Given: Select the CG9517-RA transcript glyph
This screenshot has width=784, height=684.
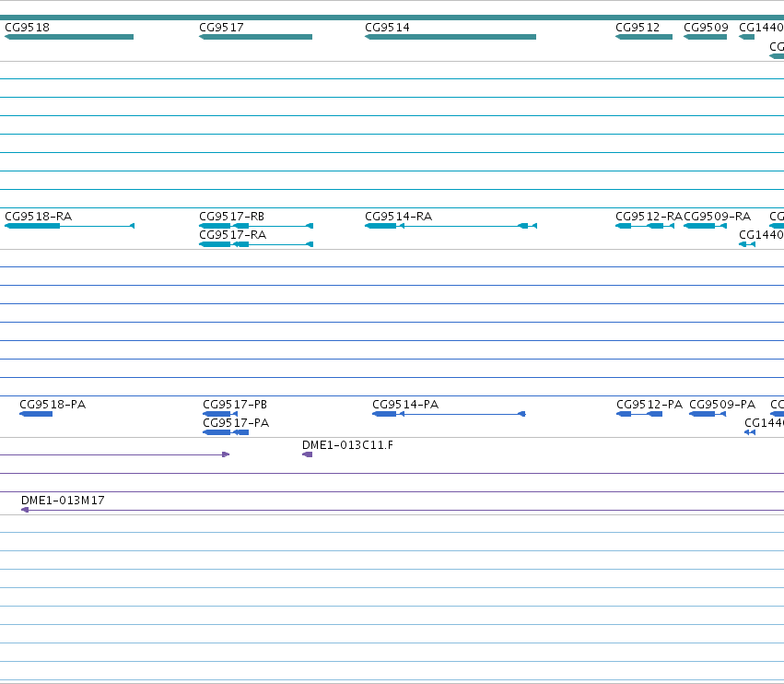Looking at the screenshot, I should point(256,244).
